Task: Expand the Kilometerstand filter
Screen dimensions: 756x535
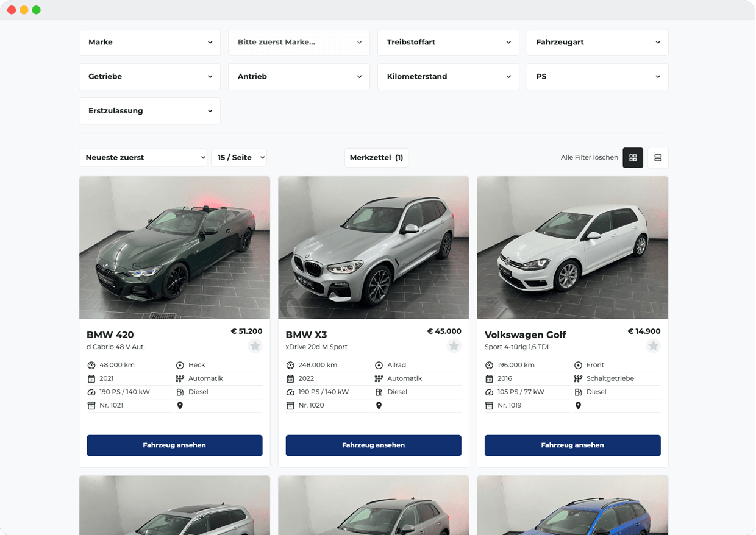Action: click(448, 77)
